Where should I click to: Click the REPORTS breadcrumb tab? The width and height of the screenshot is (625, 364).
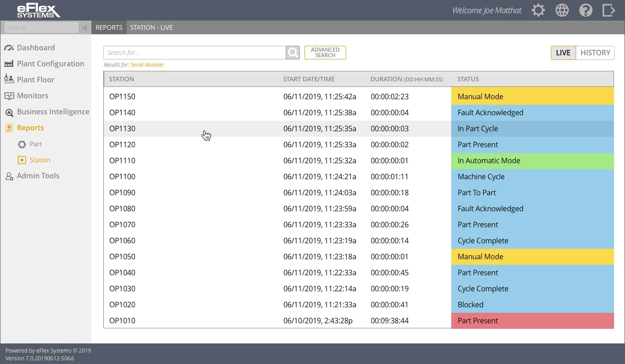click(109, 27)
